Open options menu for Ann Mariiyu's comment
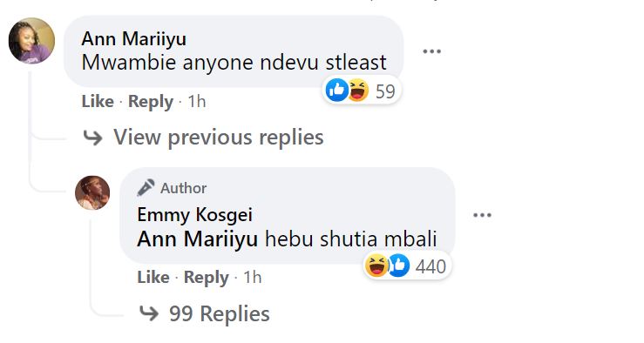 click(x=431, y=51)
